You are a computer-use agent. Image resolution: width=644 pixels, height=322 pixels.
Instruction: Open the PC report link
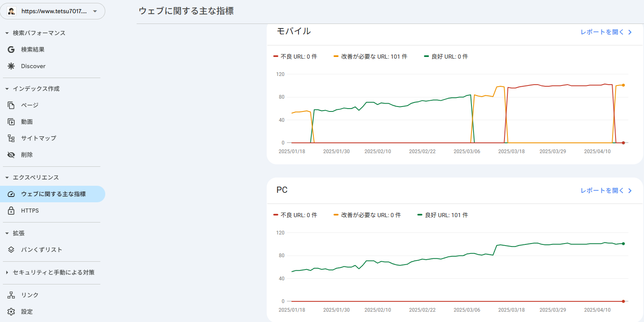pyautogui.click(x=606, y=191)
